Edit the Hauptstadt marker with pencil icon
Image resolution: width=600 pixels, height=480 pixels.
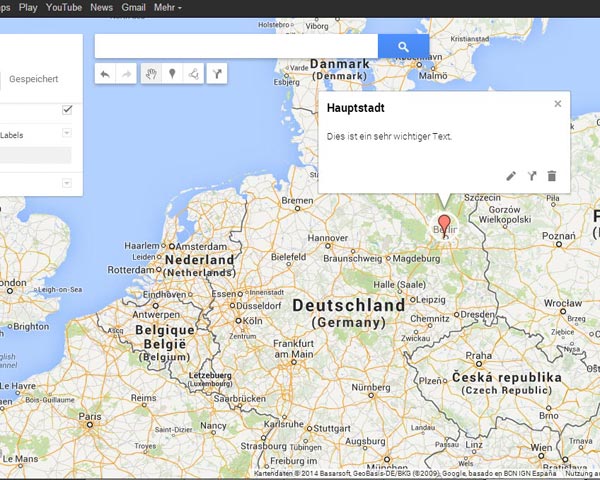click(x=511, y=176)
